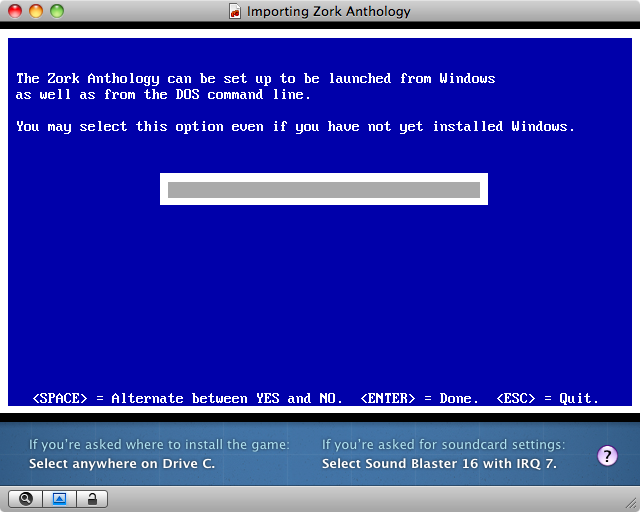Toggle the program panel button
The height and width of the screenshot is (512, 640).
pos(58,498)
